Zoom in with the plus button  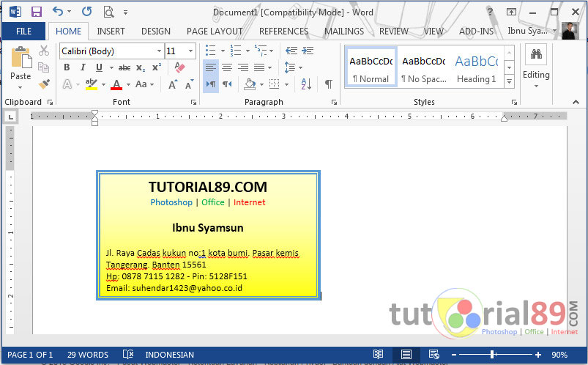point(538,355)
